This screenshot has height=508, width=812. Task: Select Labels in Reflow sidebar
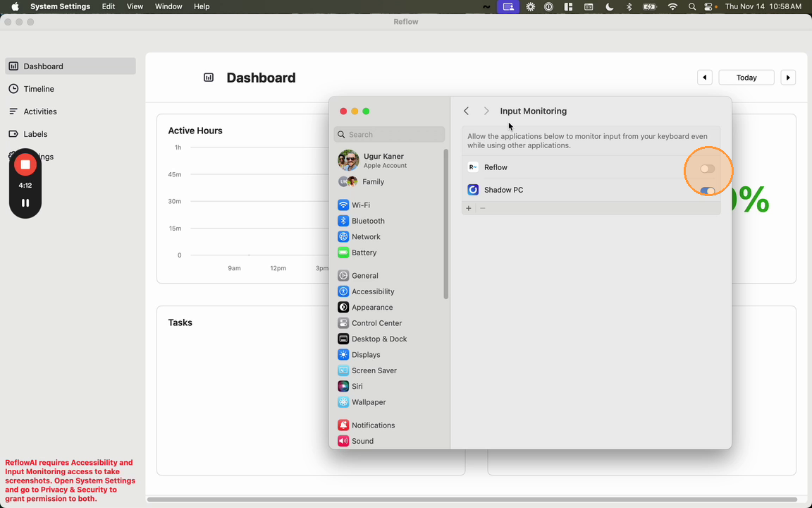click(x=70, y=134)
